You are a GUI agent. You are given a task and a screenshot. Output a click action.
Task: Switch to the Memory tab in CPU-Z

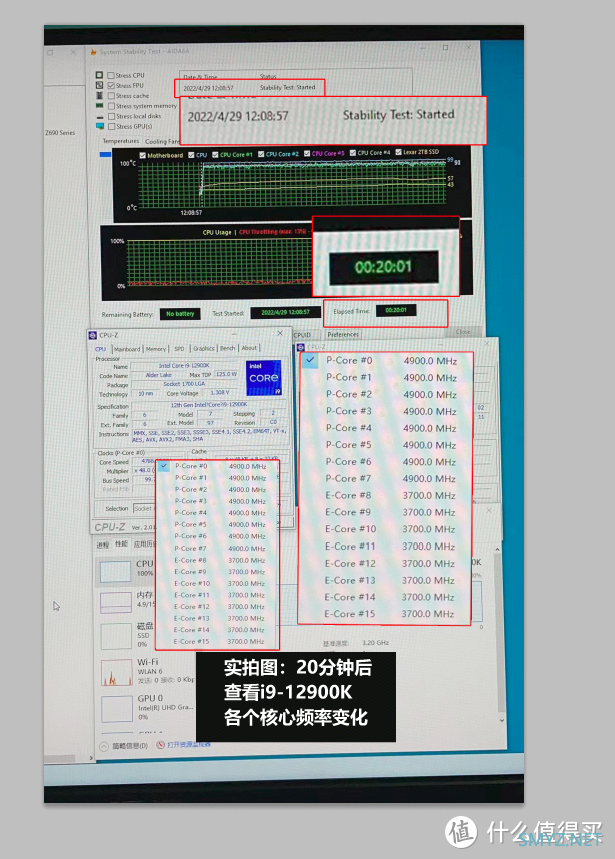156,349
